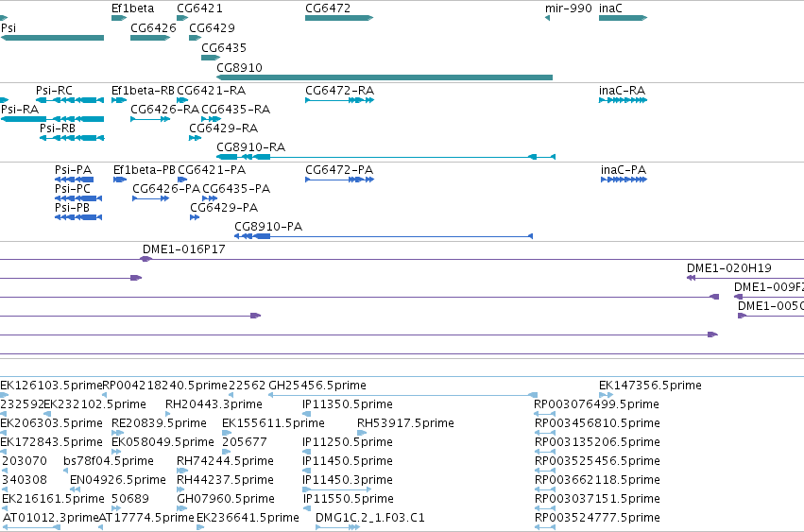The width and height of the screenshot is (804, 532).
Task: Click the RH20443.3prime EST label
Action: pos(214,404)
